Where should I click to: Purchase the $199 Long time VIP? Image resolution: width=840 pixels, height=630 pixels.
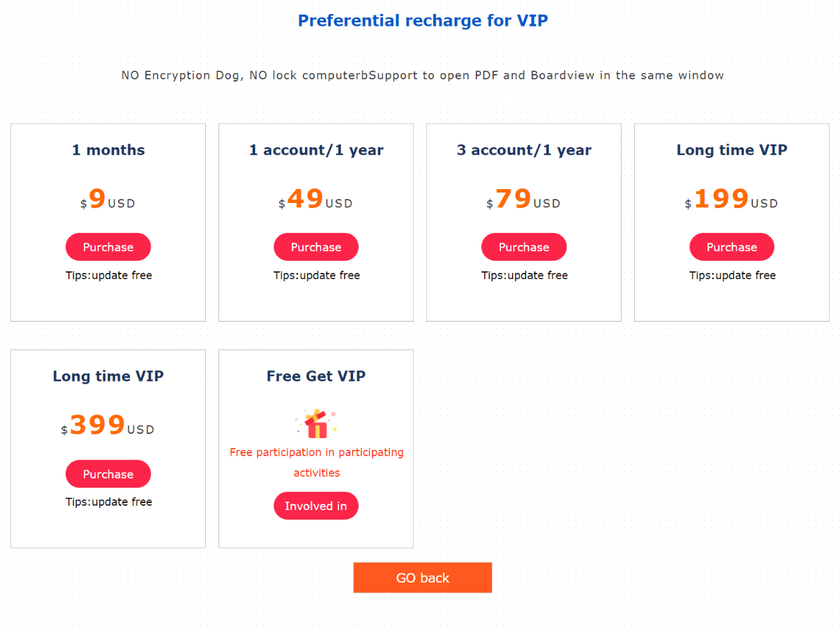point(732,247)
